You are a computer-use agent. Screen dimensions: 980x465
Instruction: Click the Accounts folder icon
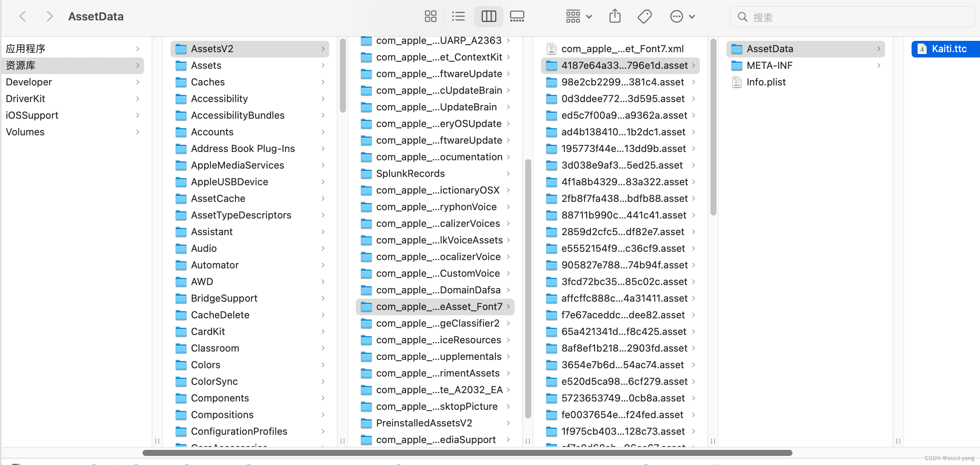pyautogui.click(x=181, y=132)
